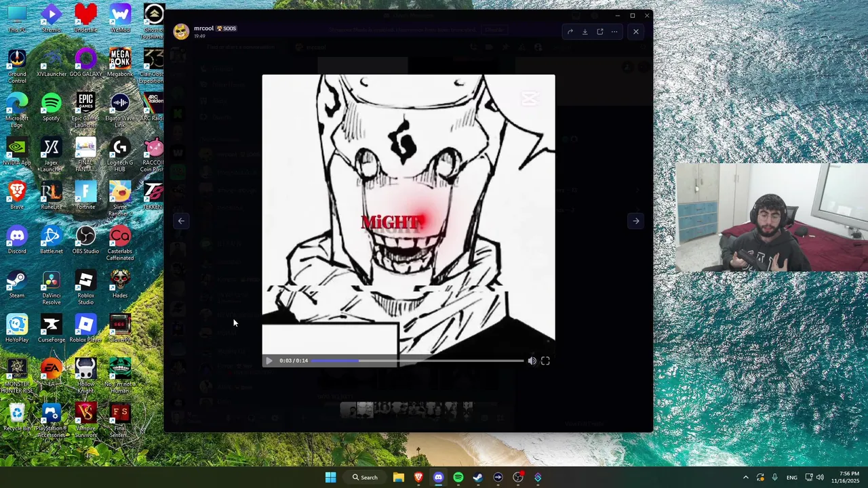Open the HoYoPlay desktop shortcut
This screenshot has width=868, height=488.
point(17,328)
